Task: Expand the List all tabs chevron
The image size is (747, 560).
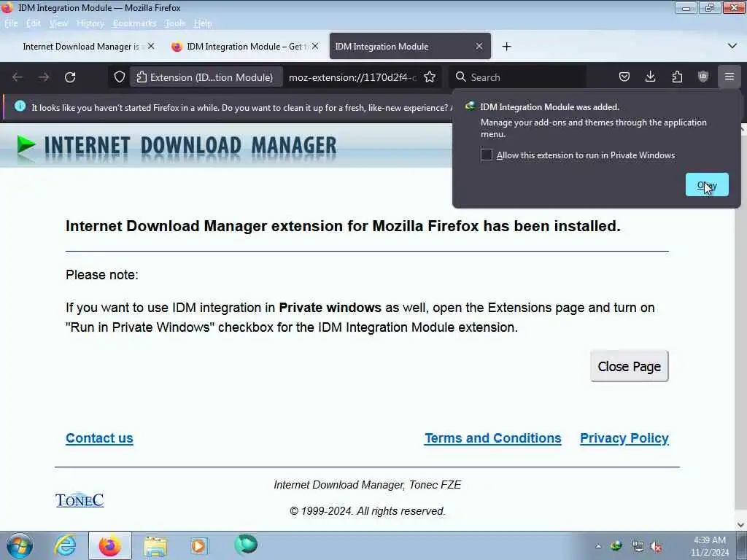Action: pos(732,46)
